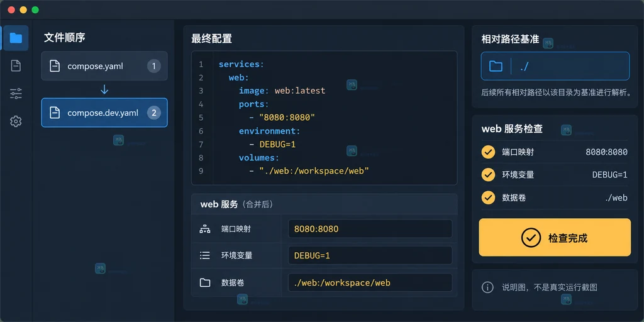Click code line "ports:"

point(254,104)
